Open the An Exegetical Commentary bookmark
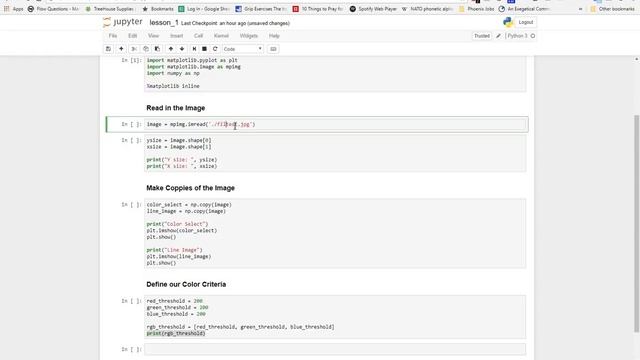 tap(525, 9)
